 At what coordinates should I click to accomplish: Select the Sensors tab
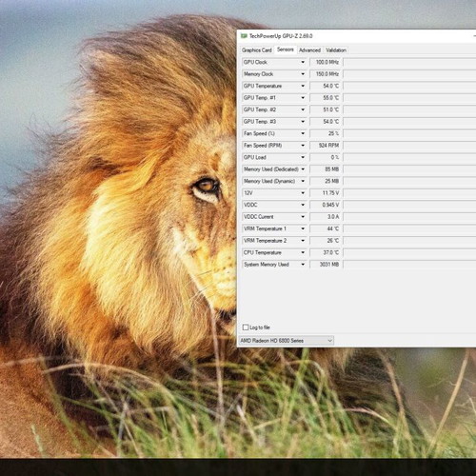click(286, 50)
